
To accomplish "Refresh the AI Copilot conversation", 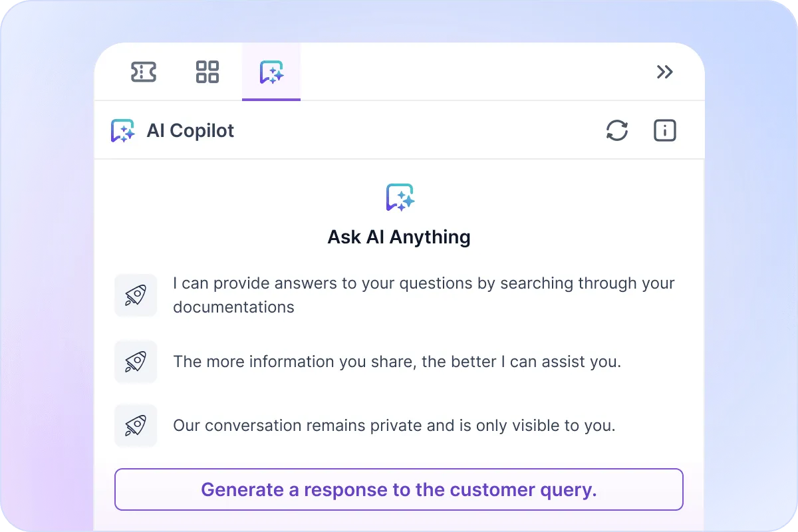I will point(617,130).
